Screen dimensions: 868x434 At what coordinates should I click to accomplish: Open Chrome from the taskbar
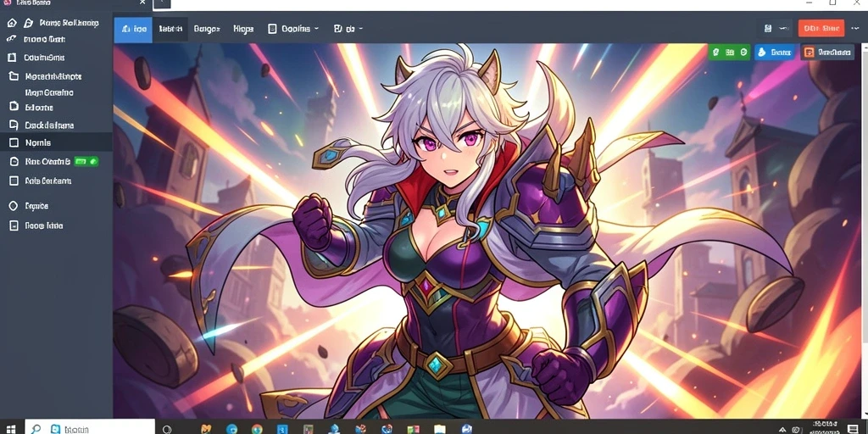point(257,428)
